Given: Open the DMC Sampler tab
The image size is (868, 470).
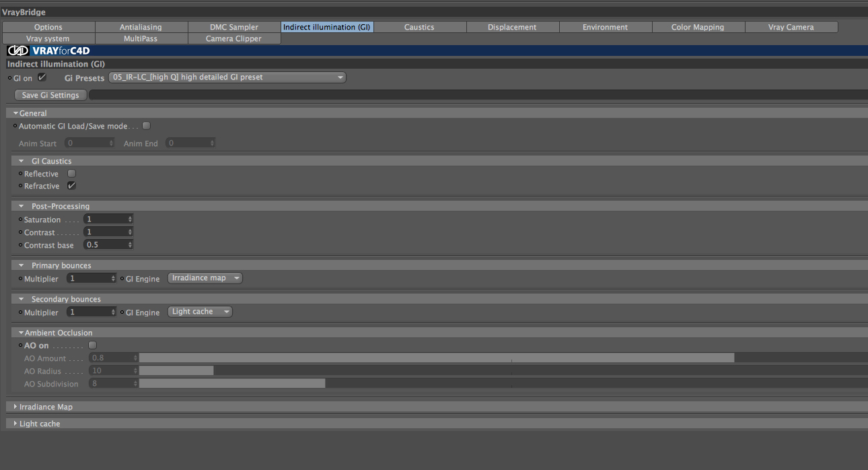Looking at the screenshot, I should [x=234, y=27].
